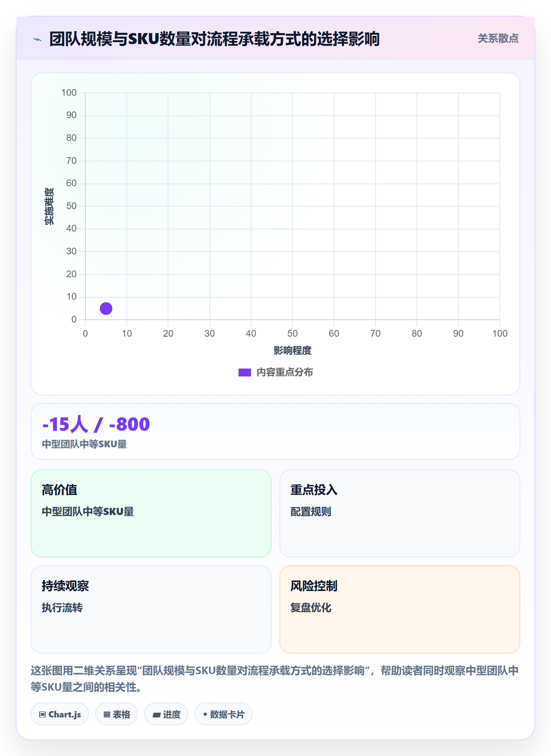This screenshot has height=756, width=551.
Task: Click the 配置规则 text
Action: pyautogui.click(x=311, y=511)
